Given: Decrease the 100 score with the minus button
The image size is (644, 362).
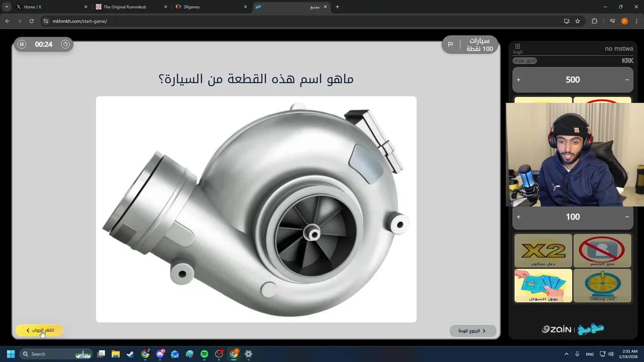Looking at the screenshot, I should pos(627,217).
